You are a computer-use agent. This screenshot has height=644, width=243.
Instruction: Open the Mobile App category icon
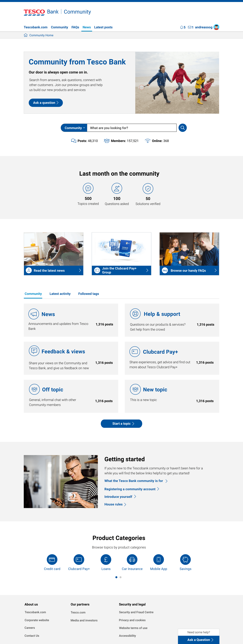[x=158, y=559]
